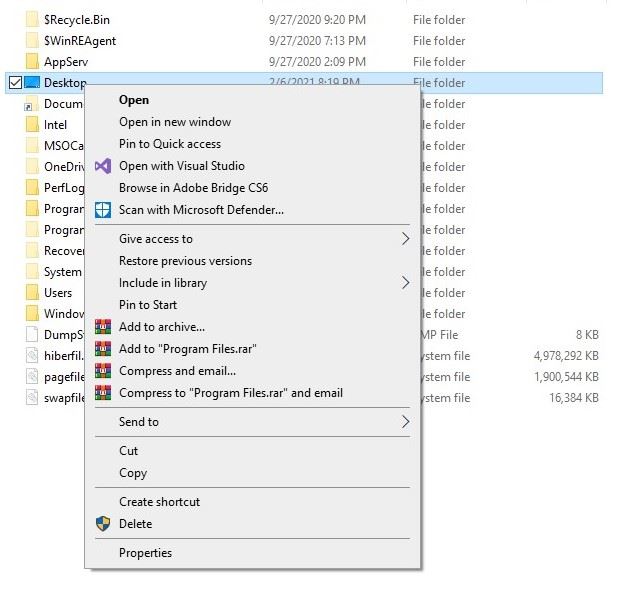Screen dimensions: 641x605
Task: Click the AppServ folder icon
Action: [x=32, y=61]
